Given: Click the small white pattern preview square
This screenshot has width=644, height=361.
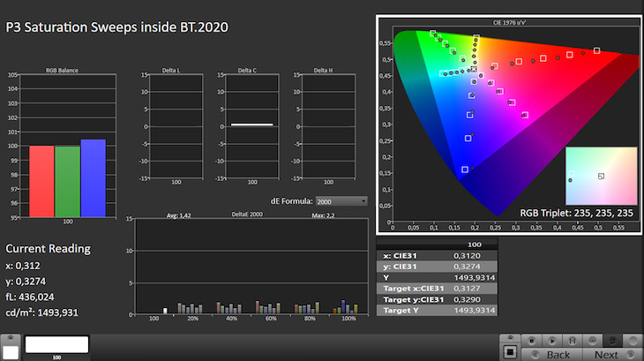Looking at the screenshot, I should point(11,352).
